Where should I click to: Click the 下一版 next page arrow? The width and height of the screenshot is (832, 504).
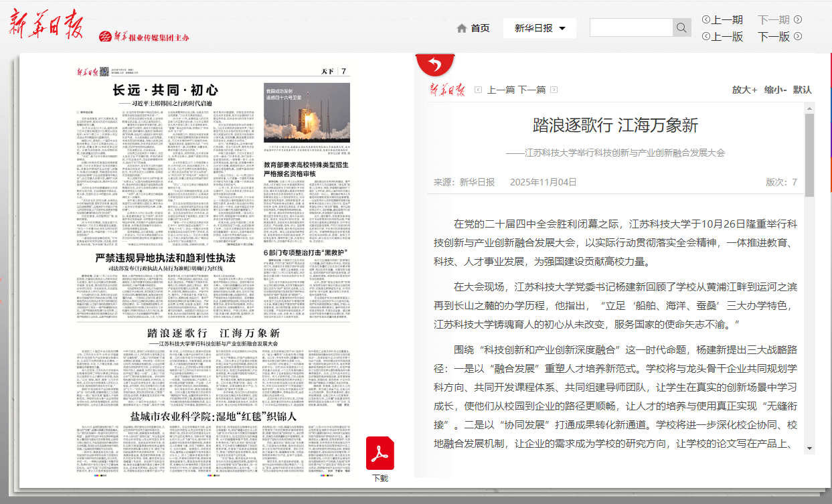797,37
